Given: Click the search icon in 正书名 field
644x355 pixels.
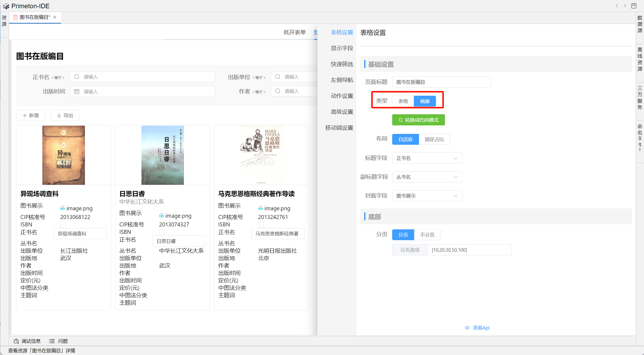Looking at the screenshot, I should 77,77.
